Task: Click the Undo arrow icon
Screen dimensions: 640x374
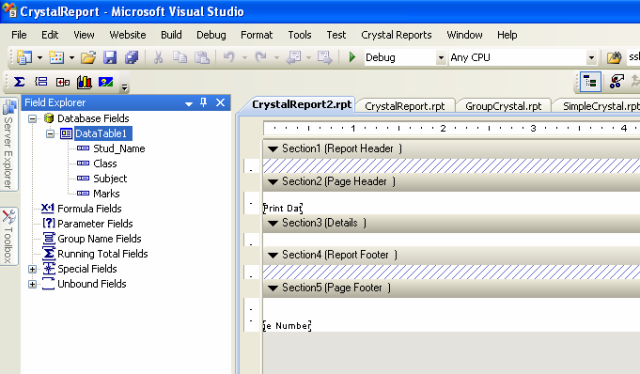Action: pyautogui.click(x=229, y=58)
